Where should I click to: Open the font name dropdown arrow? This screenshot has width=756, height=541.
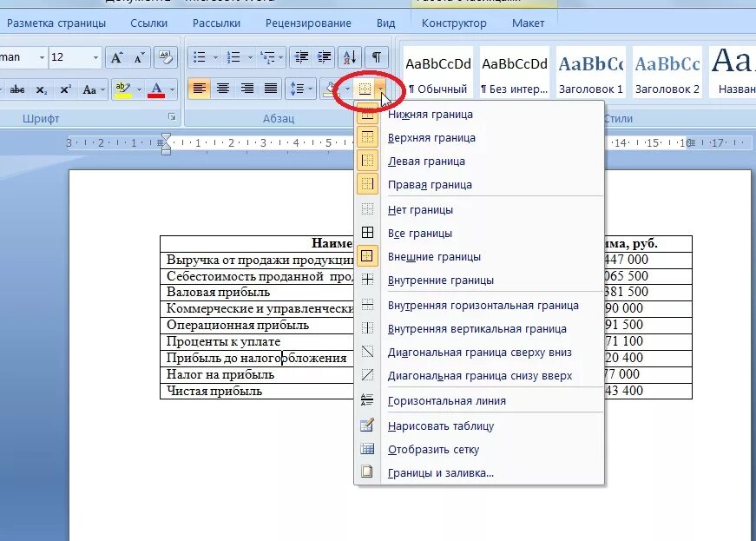[42, 58]
